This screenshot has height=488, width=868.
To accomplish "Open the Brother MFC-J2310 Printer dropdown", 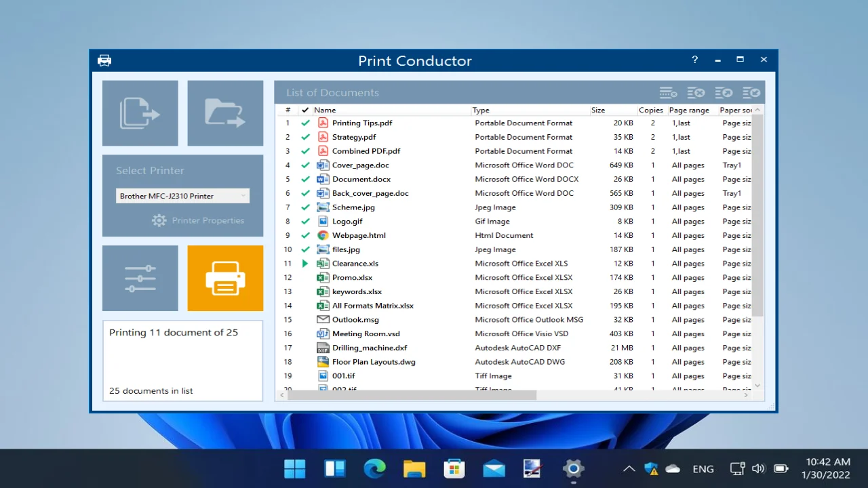I will [x=182, y=196].
